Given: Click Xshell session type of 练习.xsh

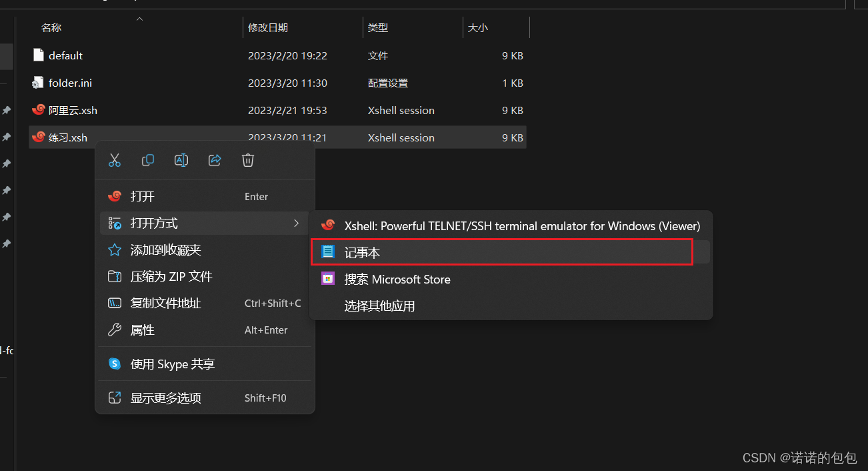Looking at the screenshot, I should click(x=401, y=137).
